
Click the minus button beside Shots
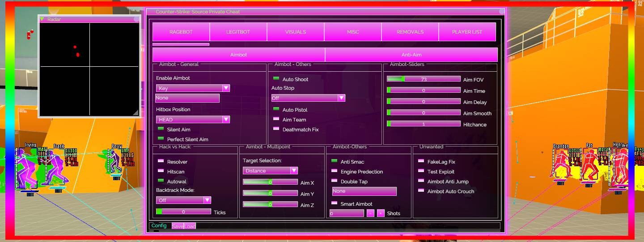(370, 213)
